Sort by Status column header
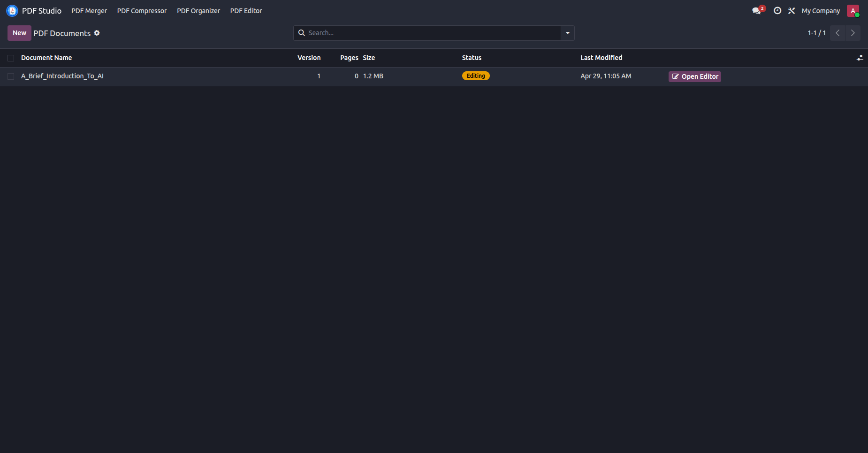This screenshot has width=868, height=453. pos(472,58)
